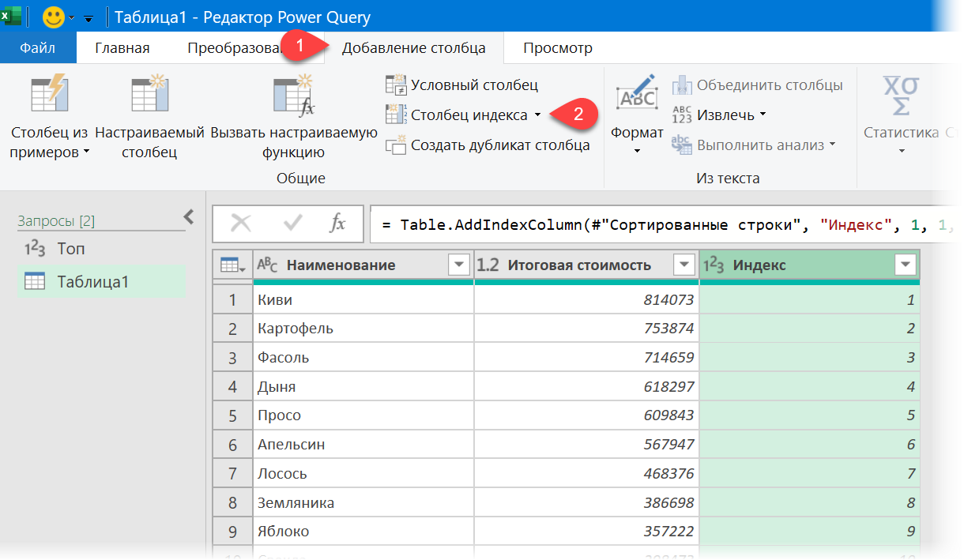This screenshot has width=964, height=560.
Task: Click the Земляника cell
Action: [363, 503]
